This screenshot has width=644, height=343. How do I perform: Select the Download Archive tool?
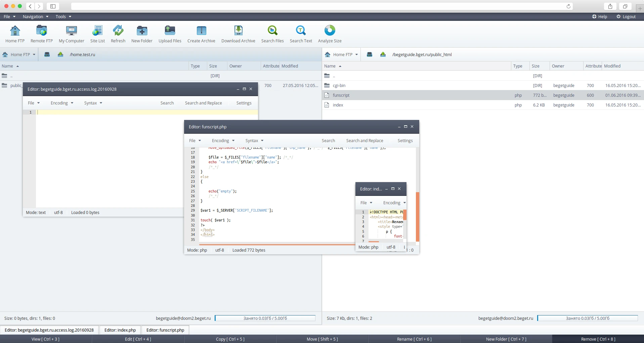[x=239, y=34]
